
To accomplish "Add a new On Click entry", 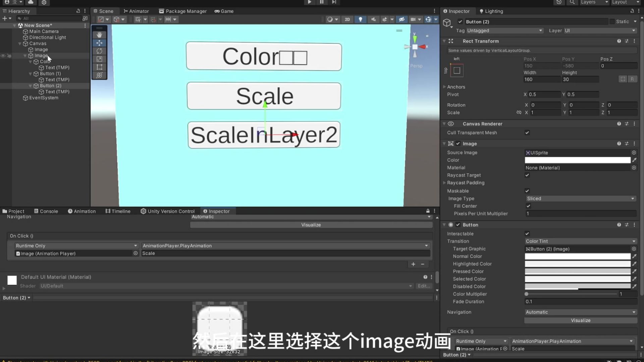I will (x=413, y=264).
